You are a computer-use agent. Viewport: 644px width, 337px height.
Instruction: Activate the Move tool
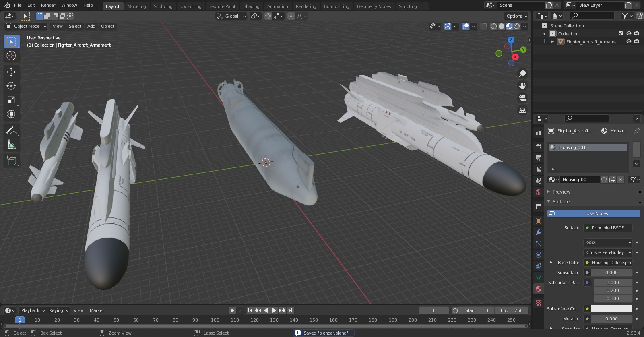point(11,72)
